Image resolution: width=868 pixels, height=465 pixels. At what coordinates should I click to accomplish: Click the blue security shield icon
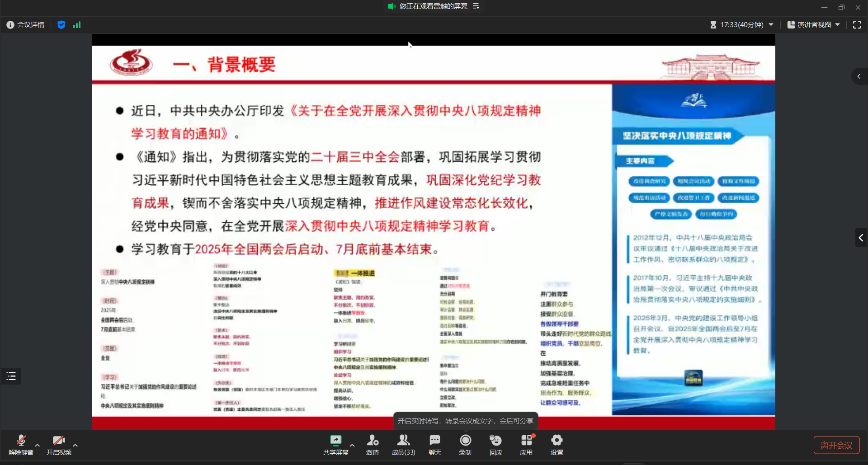pos(61,25)
